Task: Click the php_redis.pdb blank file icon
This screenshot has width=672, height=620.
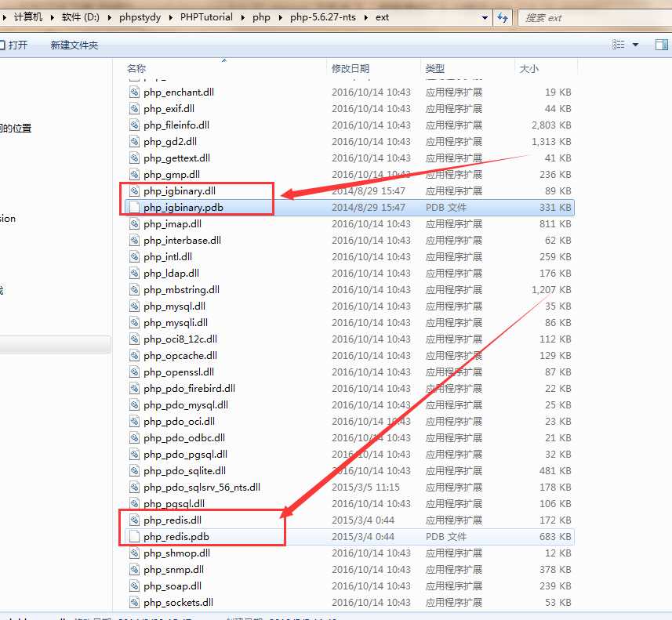Action: pyautogui.click(x=135, y=536)
